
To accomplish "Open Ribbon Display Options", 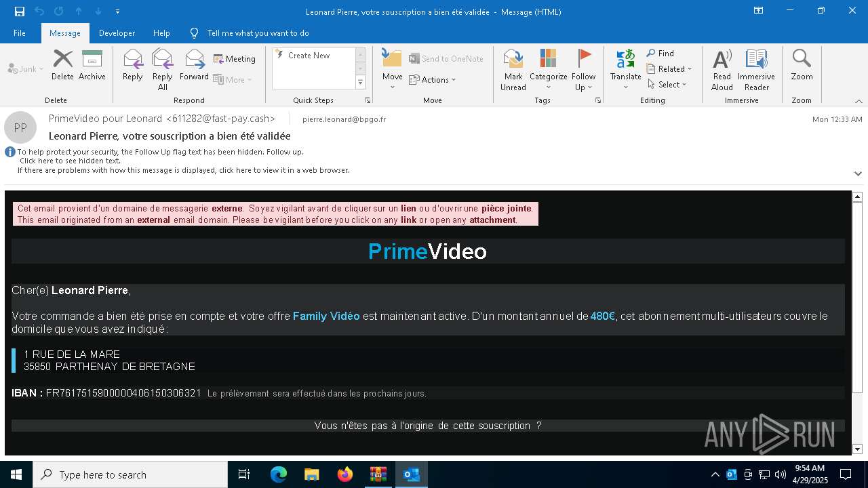I will coord(759,11).
